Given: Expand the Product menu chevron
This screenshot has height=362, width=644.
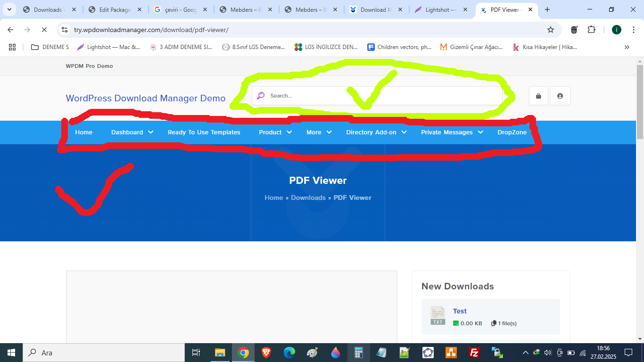Looking at the screenshot, I should pyautogui.click(x=289, y=132).
